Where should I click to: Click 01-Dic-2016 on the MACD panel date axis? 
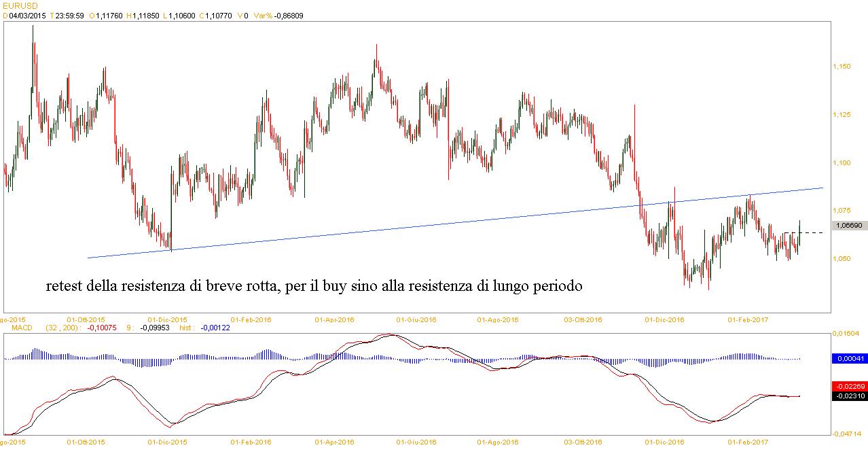(664, 442)
